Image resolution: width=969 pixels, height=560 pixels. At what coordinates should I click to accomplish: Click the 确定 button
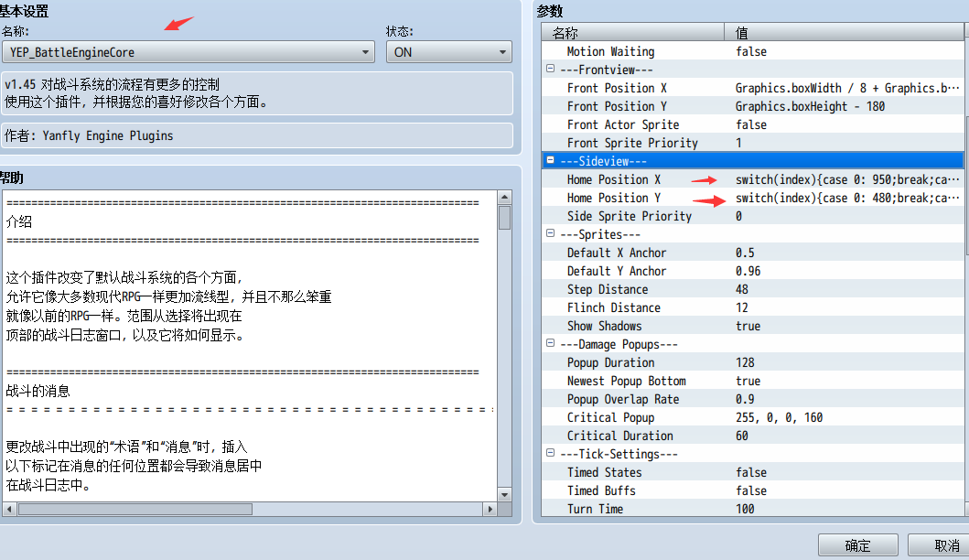coord(857,545)
